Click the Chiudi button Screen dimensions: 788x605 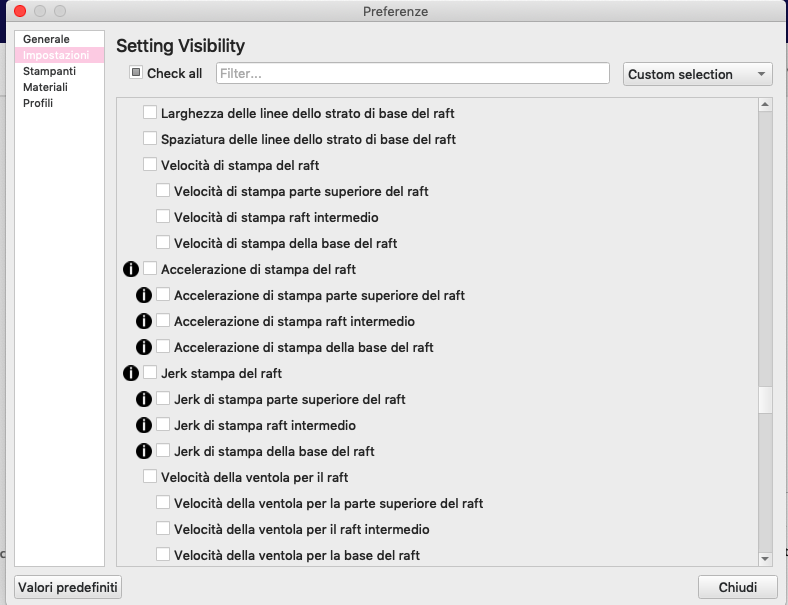738,587
